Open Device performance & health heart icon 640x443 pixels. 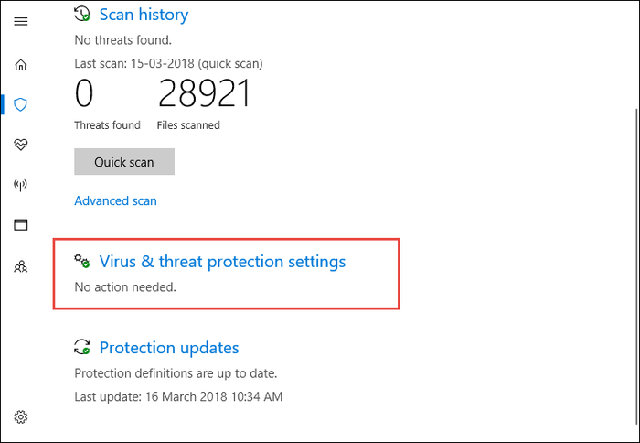(21, 144)
